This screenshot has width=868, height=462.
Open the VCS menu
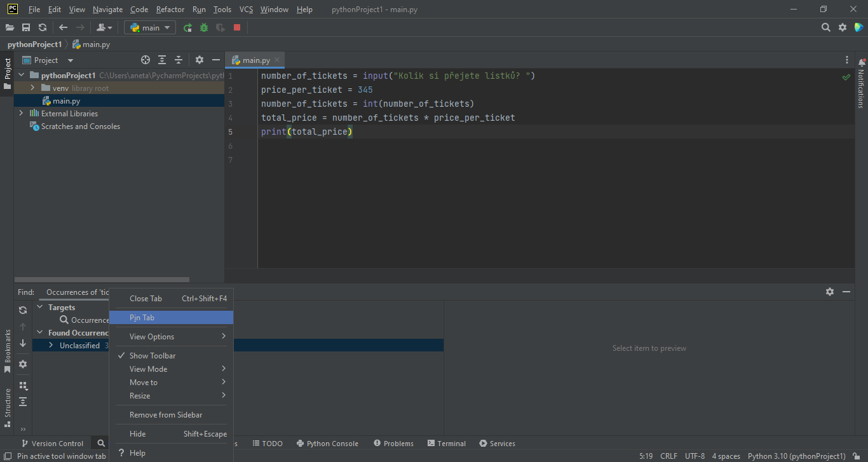245,9
